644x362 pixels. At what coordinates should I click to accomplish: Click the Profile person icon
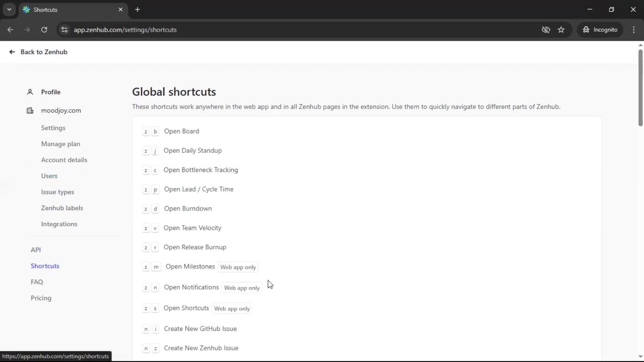(30, 92)
